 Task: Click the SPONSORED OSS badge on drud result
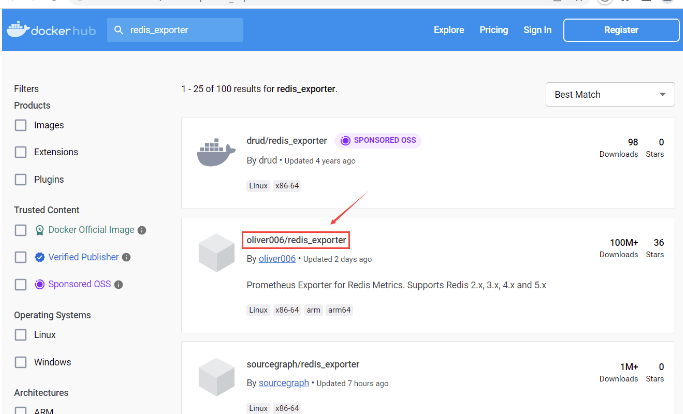[x=378, y=140]
